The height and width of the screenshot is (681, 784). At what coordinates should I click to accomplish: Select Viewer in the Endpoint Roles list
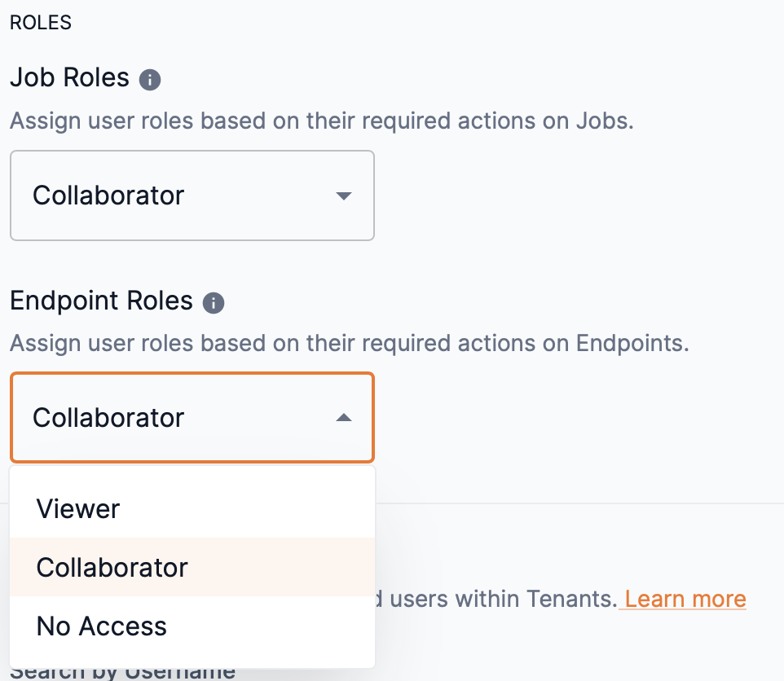[x=78, y=508]
